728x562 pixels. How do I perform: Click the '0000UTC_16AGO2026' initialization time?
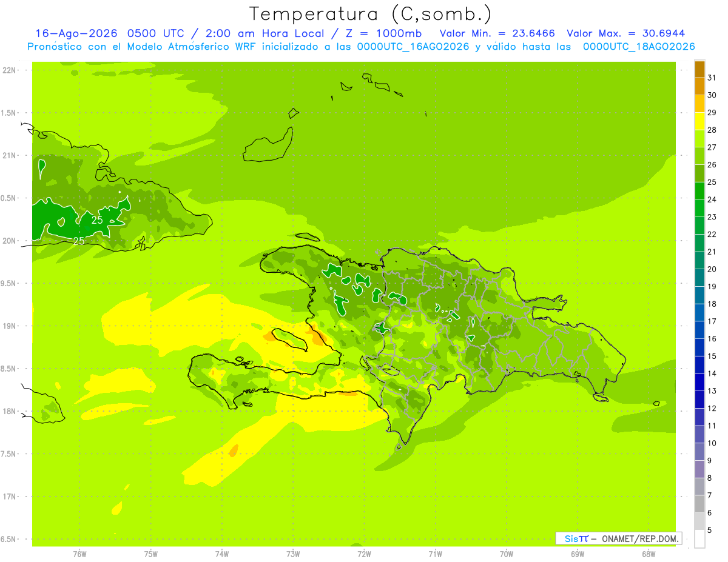[413, 47]
